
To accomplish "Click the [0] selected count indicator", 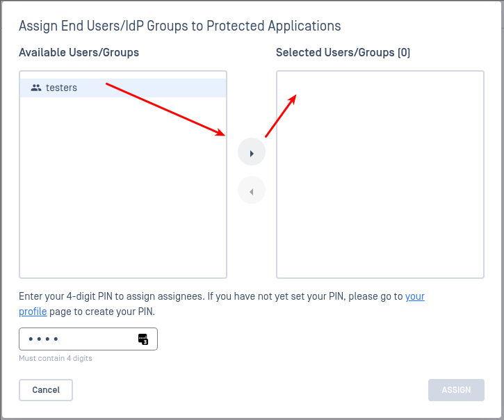I will pyautogui.click(x=404, y=52).
